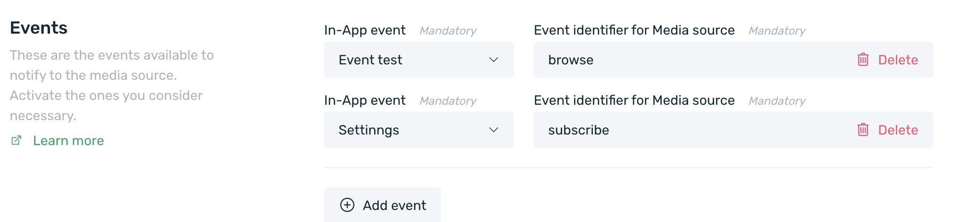Click the trash icon beside browse
Viewport: 980px width, 222px height.
pyautogui.click(x=863, y=60)
